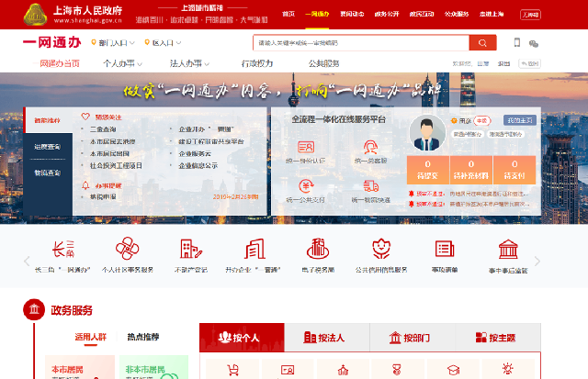Click the 我的主页 button

[x=519, y=120]
